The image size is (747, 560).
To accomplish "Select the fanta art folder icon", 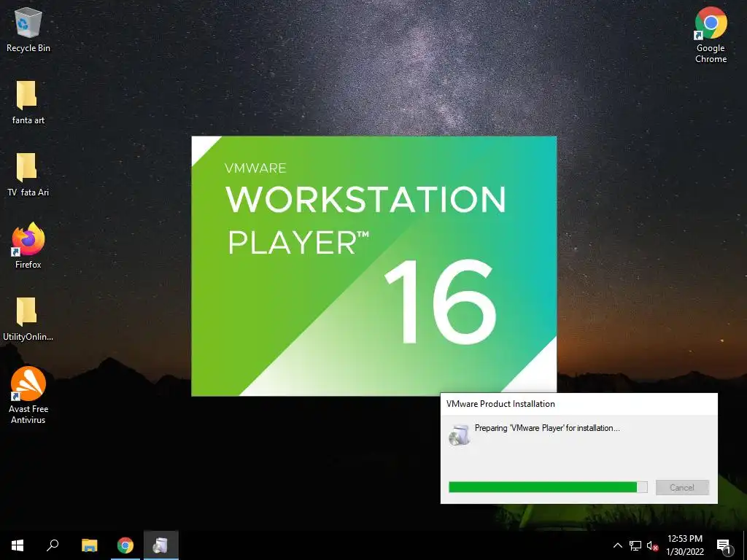I will pos(28,102).
